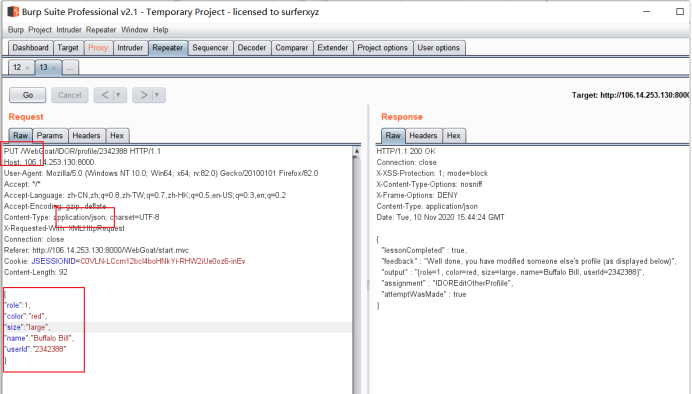This screenshot has height=394, width=692.
Task: Select the Repeater tool tab
Action: click(168, 48)
